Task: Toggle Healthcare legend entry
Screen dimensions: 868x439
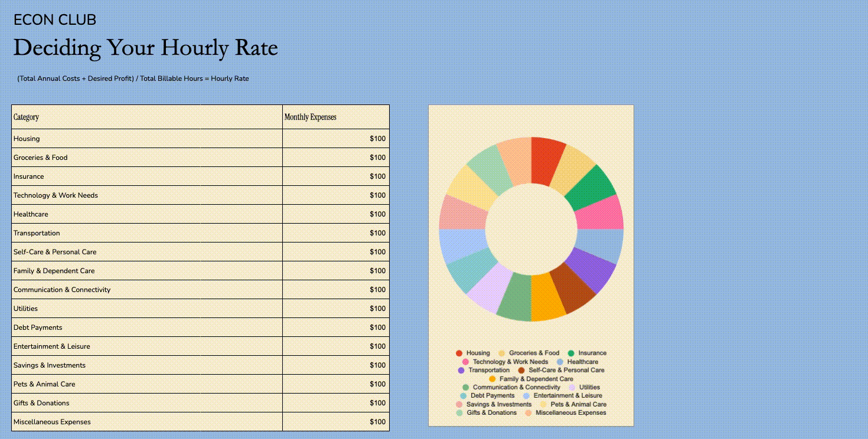Action: [x=577, y=362]
